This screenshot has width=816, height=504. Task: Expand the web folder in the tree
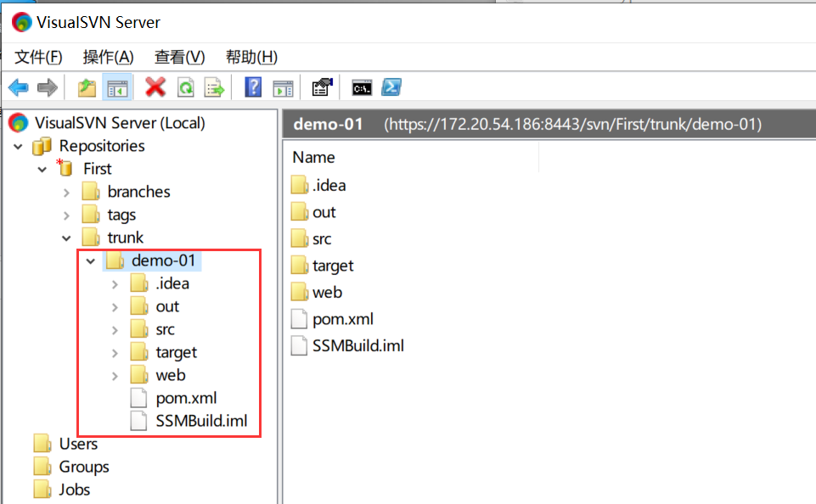[x=115, y=376]
